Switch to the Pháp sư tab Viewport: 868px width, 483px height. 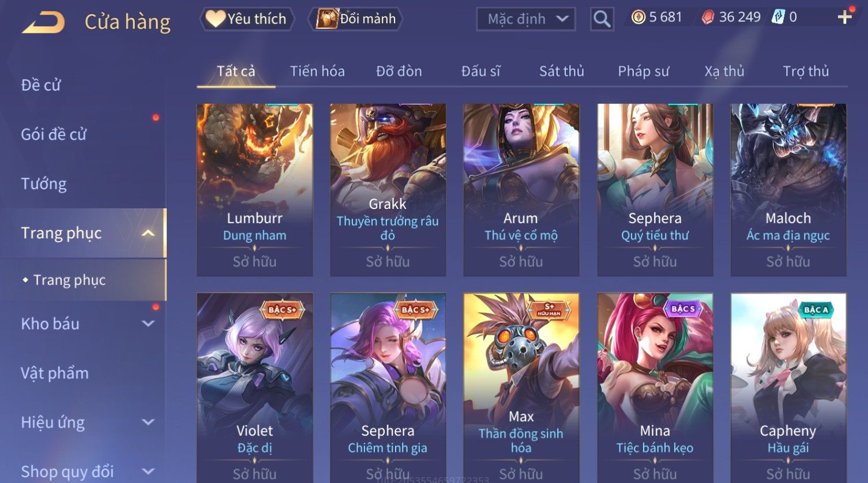click(x=643, y=71)
